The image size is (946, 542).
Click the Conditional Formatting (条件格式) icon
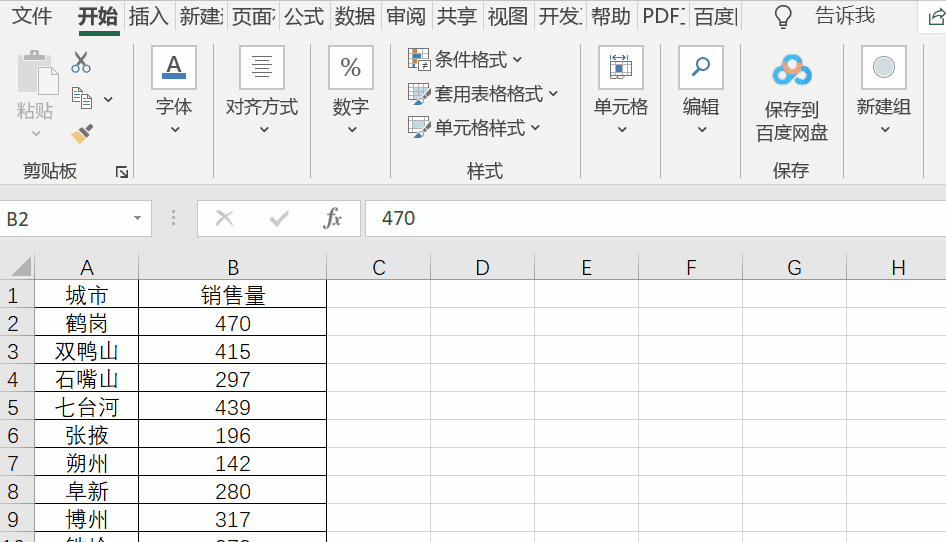419,59
